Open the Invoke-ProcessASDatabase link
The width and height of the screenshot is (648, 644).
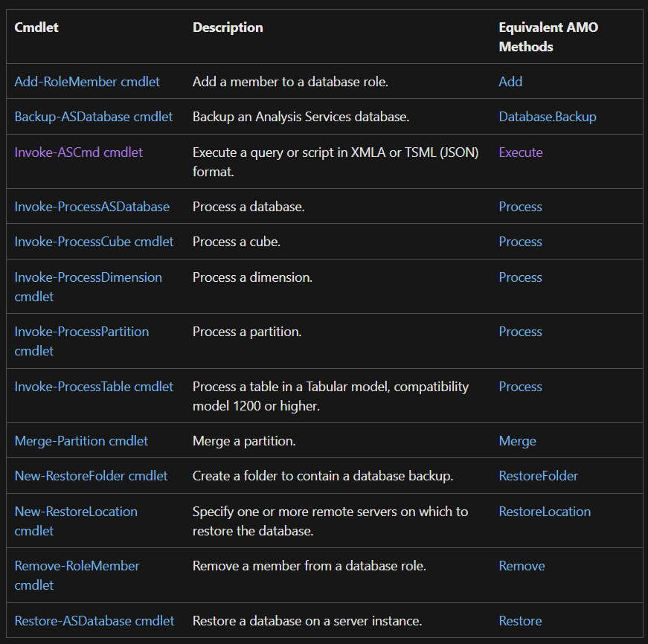pyautogui.click(x=92, y=207)
